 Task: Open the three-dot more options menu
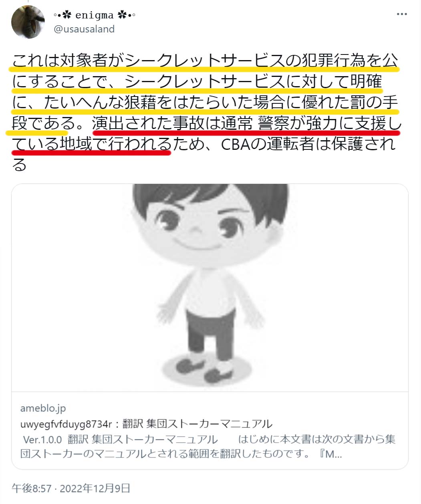[402, 14]
